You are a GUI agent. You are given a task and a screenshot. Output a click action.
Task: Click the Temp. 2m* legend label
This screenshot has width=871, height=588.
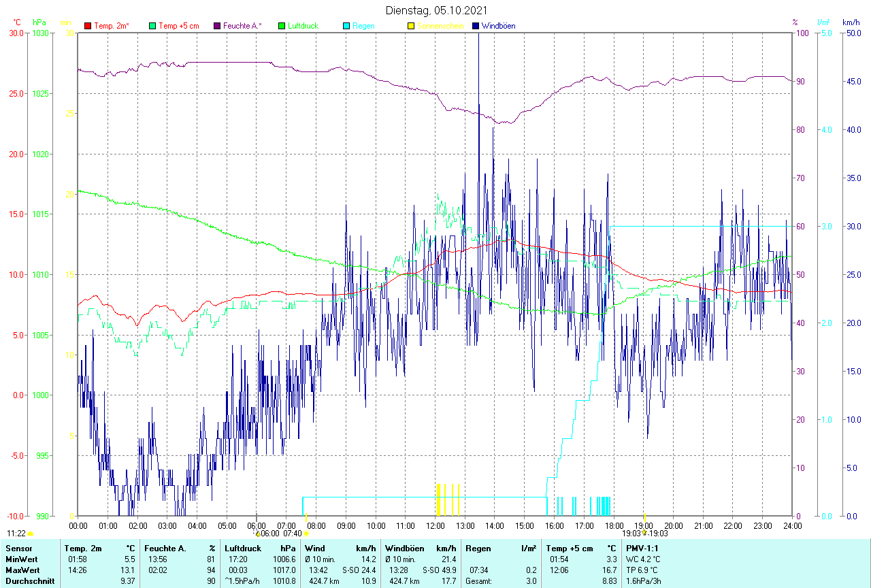(112, 26)
